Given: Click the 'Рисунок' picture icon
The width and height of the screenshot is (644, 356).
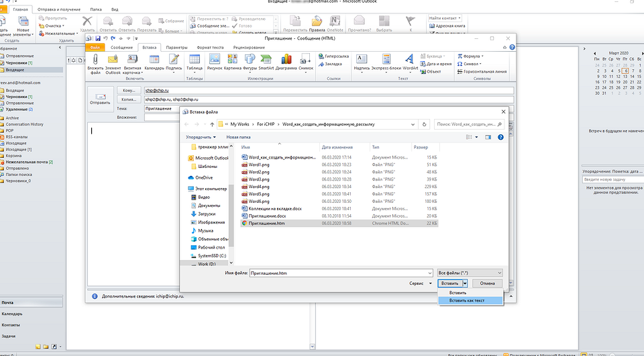Looking at the screenshot, I should [215, 62].
